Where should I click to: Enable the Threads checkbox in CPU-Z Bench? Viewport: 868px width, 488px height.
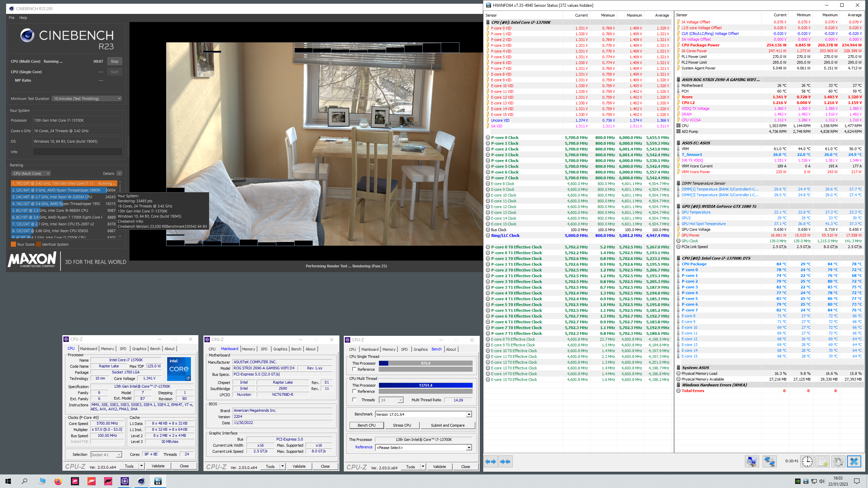[x=354, y=400]
